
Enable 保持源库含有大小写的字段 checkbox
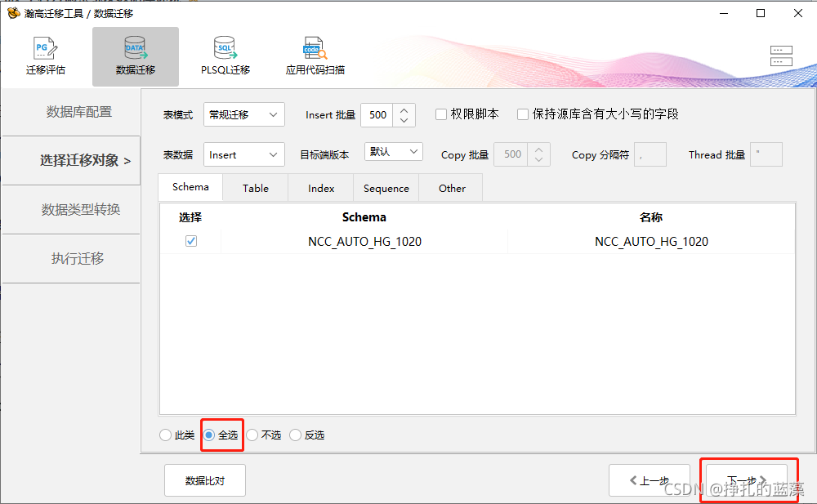523,114
